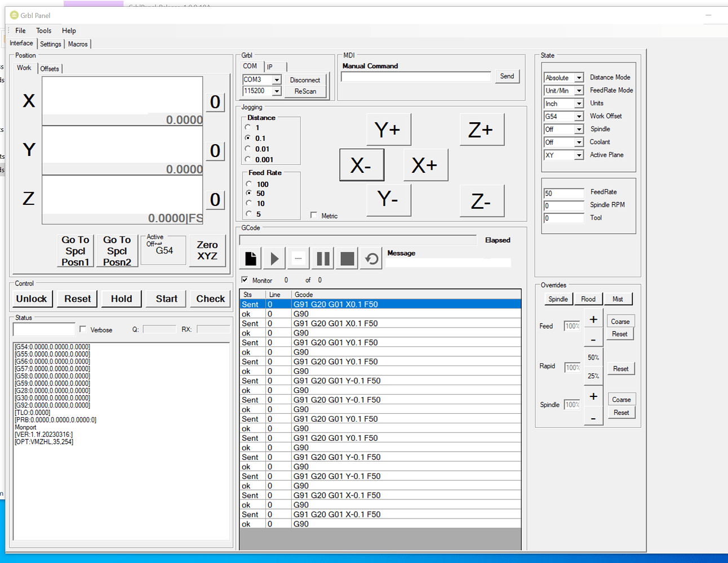Stop GCode execution with the stop icon
Viewport: 728px width, 563px height.
coord(346,258)
